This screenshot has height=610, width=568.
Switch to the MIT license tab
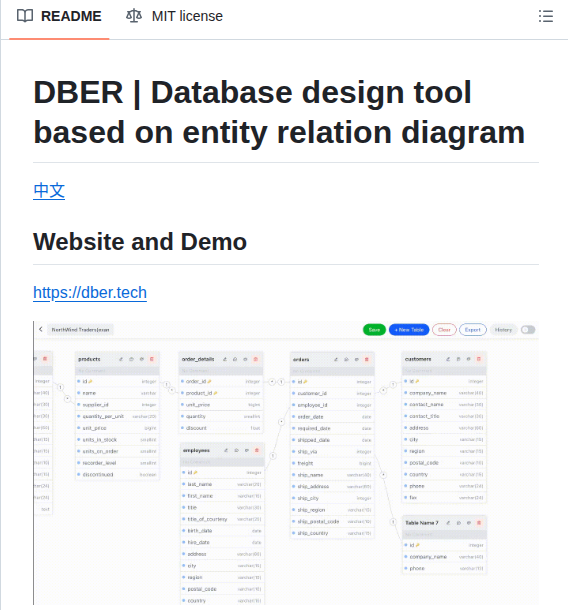point(174,16)
